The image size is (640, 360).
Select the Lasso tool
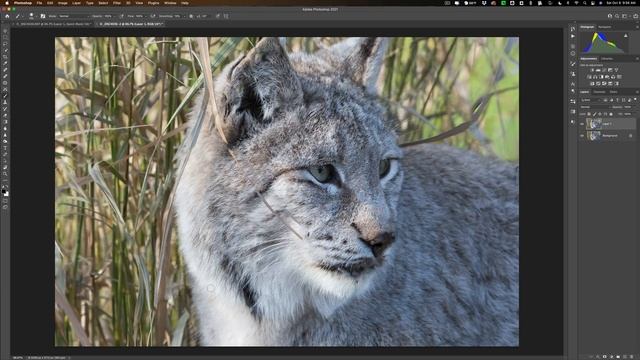click(5, 44)
